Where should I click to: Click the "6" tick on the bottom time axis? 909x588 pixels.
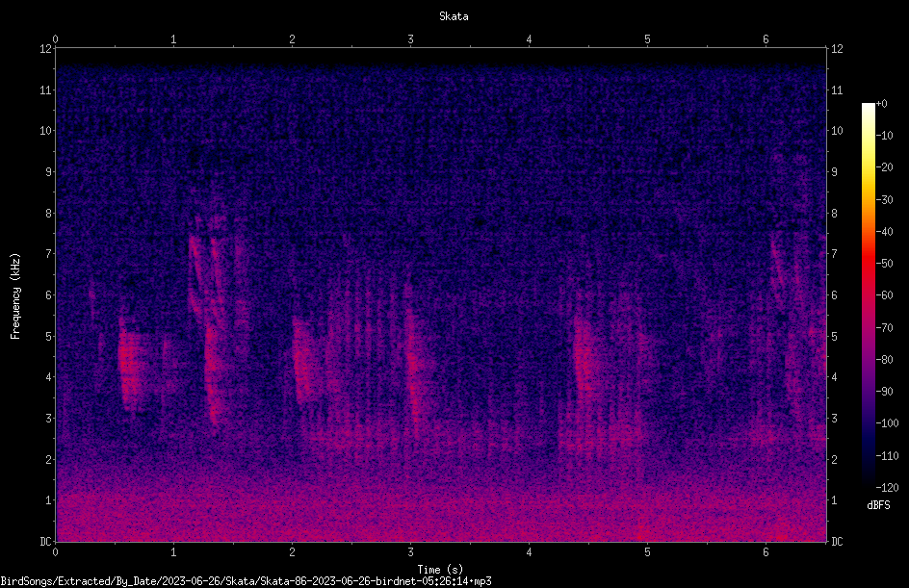[x=766, y=552]
